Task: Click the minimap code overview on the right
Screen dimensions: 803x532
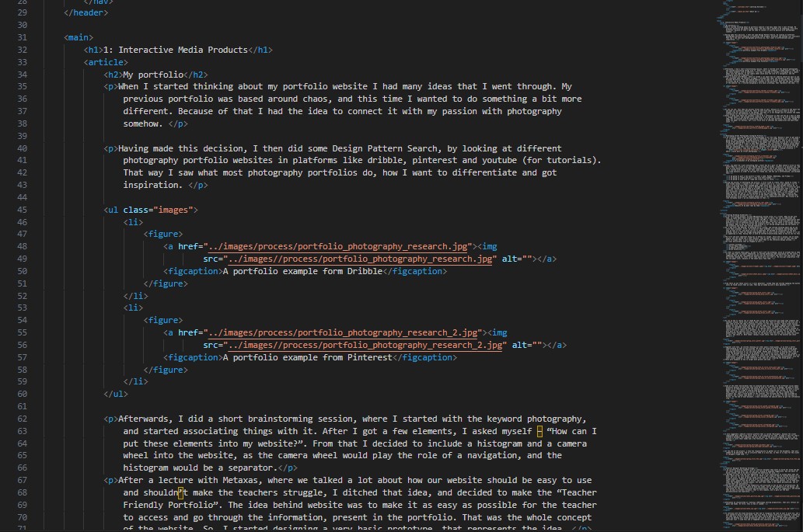Action: 758,264
